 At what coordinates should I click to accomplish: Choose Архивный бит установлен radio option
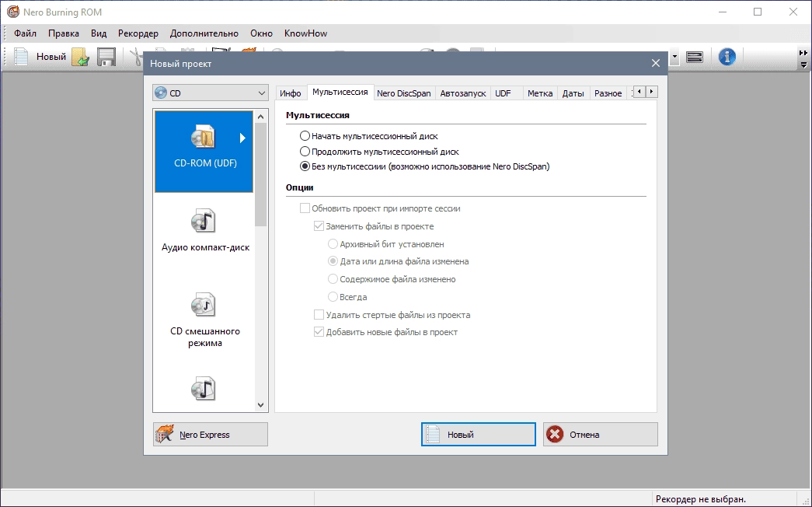[333, 243]
